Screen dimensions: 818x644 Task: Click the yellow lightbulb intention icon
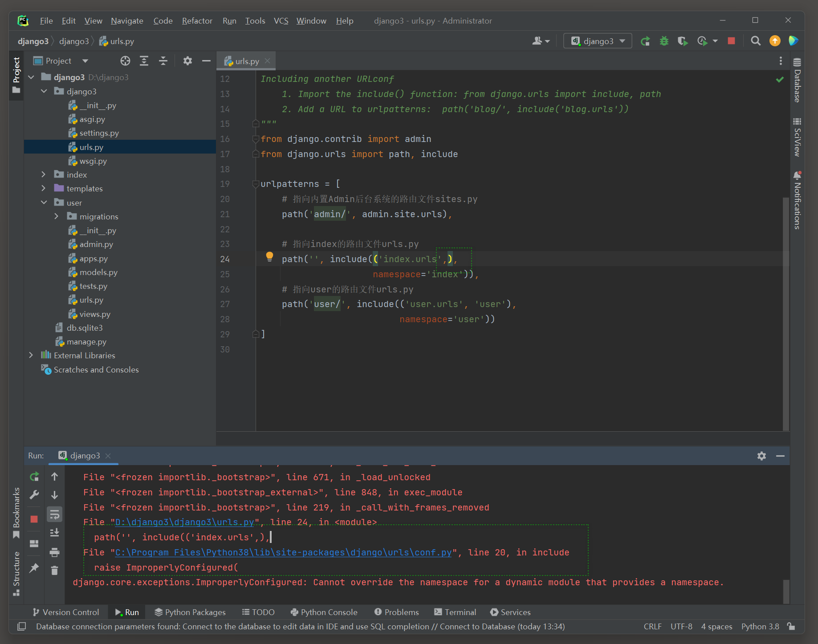(269, 256)
